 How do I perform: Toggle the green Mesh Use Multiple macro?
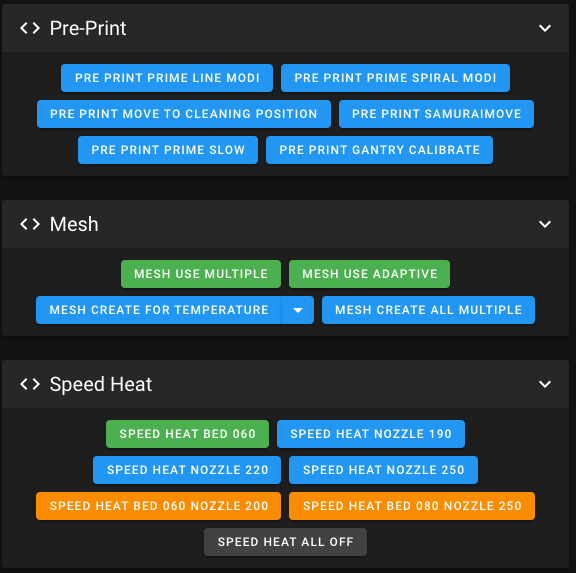tap(201, 274)
